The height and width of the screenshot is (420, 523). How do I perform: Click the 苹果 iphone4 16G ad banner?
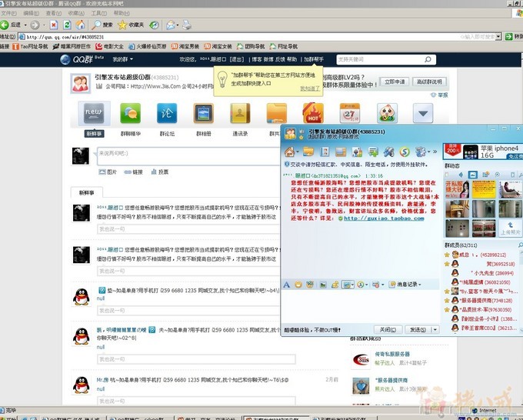tap(483, 152)
